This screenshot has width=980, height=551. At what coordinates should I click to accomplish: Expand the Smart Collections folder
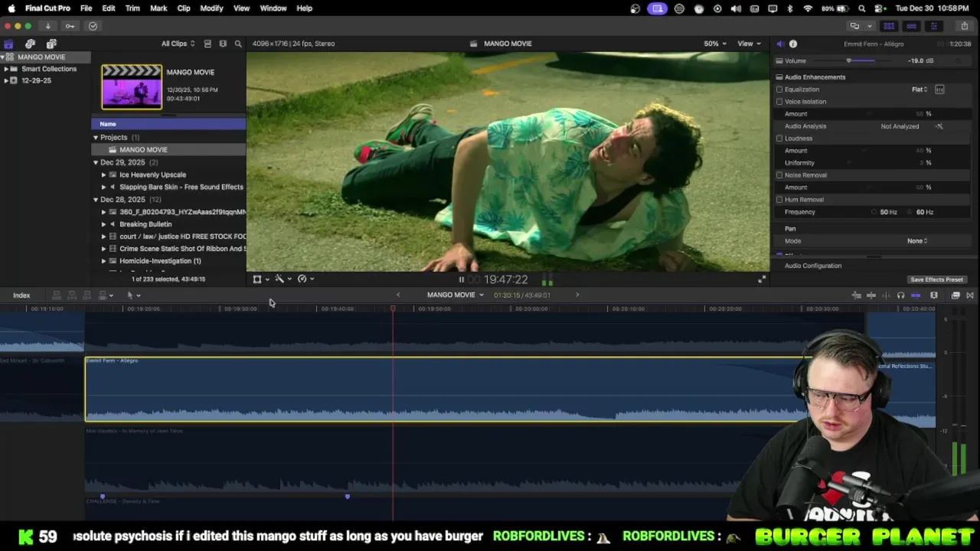tap(6, 69)
